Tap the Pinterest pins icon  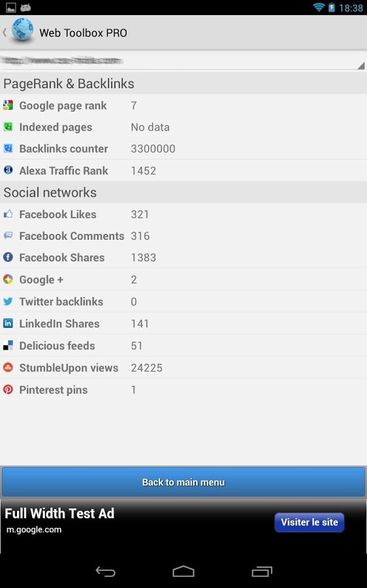[x=8, y=389]
